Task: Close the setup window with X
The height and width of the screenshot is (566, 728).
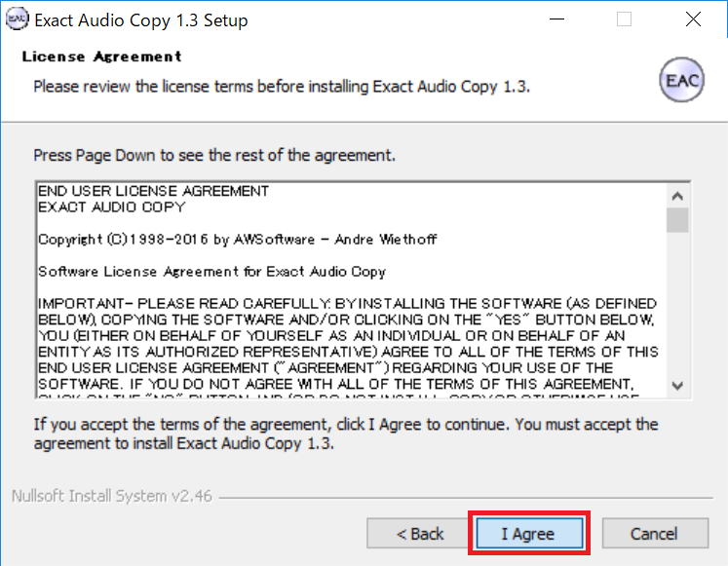Action: coord(693,19)
